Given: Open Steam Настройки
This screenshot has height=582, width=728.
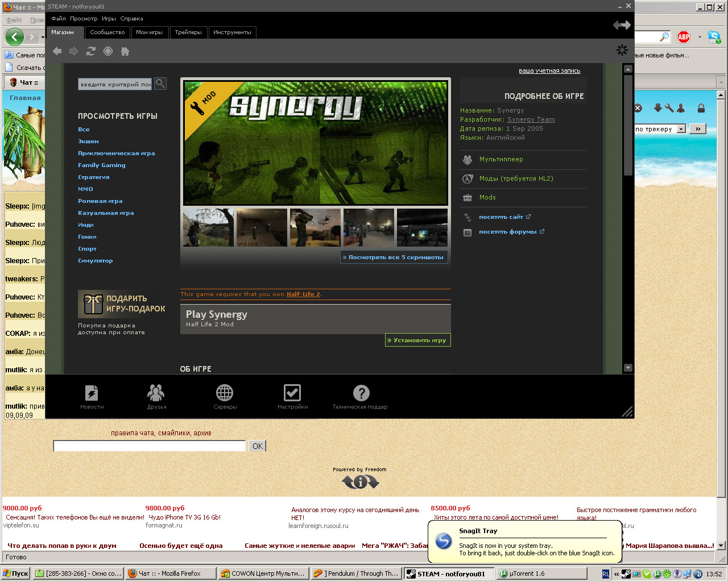Looking at the screenshot, I should [x=292, y=397].
